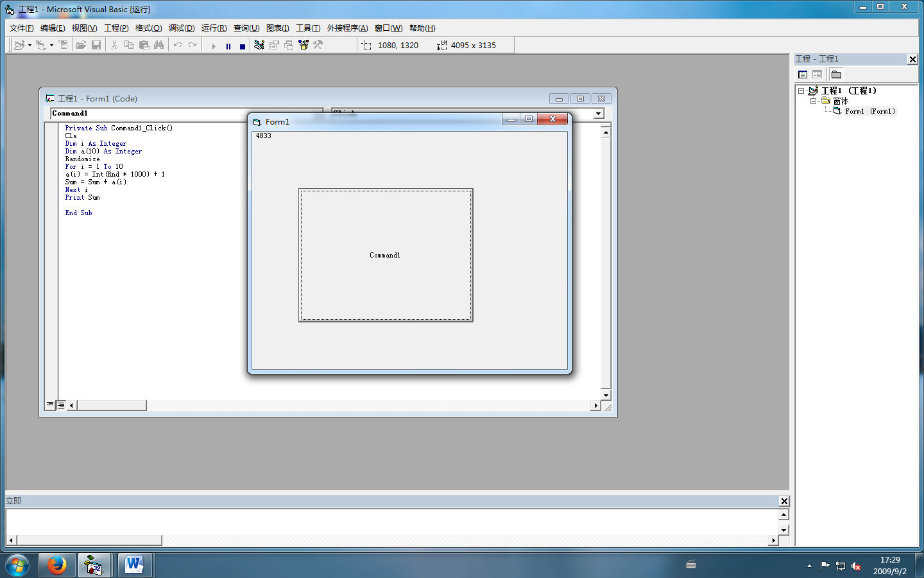
Task: Open the procedure dropdown arrow in code window
Action: 599,114
